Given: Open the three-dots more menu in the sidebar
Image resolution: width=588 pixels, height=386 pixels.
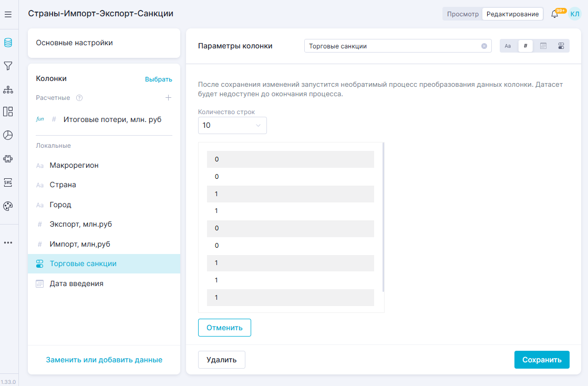Looking at the screenshot, I should point(8,242).
